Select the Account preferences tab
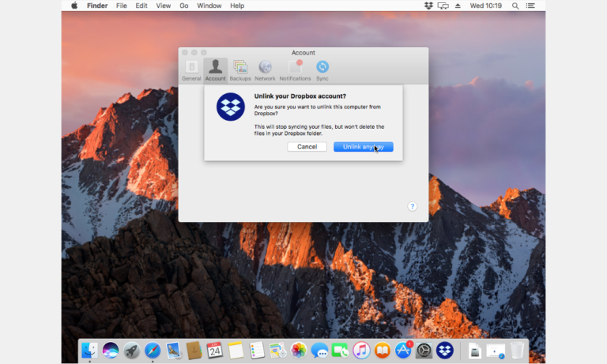The width and height of the screenshot is (607, 364). [215, 70]
